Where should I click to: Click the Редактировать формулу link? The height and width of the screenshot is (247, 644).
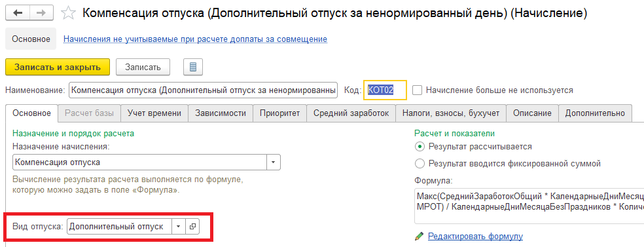[x=475, y=237]
